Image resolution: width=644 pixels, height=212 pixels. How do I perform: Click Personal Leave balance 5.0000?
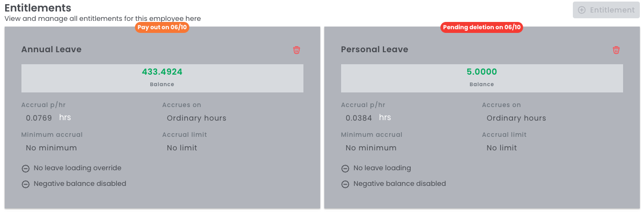(x=481, y=72)
